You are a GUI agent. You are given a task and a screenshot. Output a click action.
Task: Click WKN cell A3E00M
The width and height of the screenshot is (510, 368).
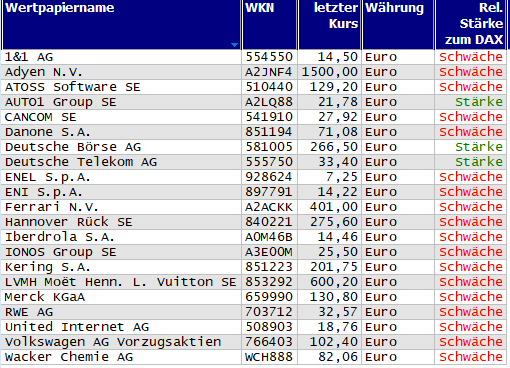tap(269, 252)
